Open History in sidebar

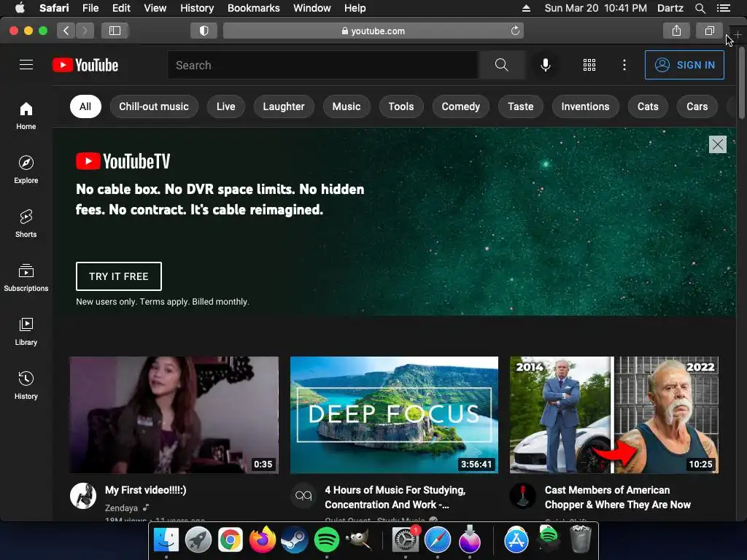click(26, 385)
